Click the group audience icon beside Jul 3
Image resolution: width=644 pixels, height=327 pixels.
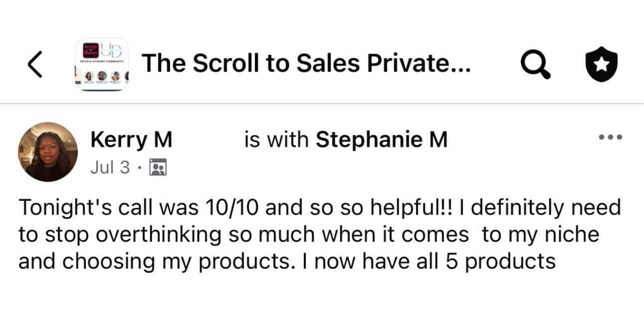pos(158,168)
